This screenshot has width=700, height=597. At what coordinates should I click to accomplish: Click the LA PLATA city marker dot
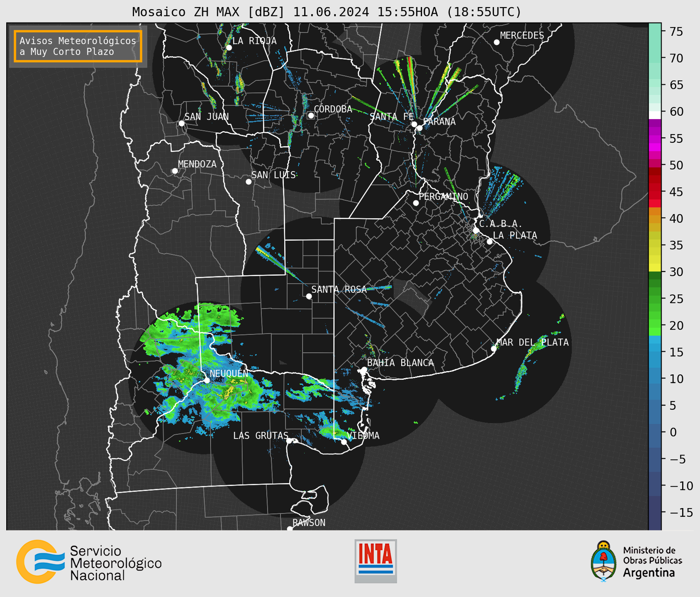click(x=490, y=242)
